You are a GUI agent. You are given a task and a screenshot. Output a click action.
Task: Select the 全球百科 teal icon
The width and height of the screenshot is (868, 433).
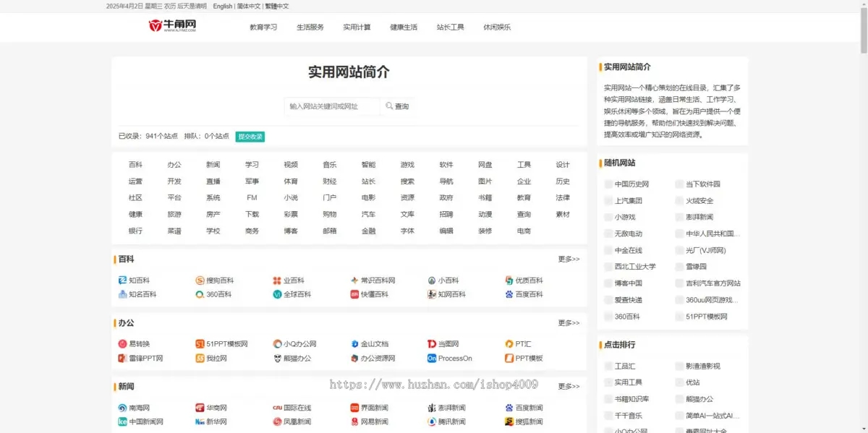[277, 294]
